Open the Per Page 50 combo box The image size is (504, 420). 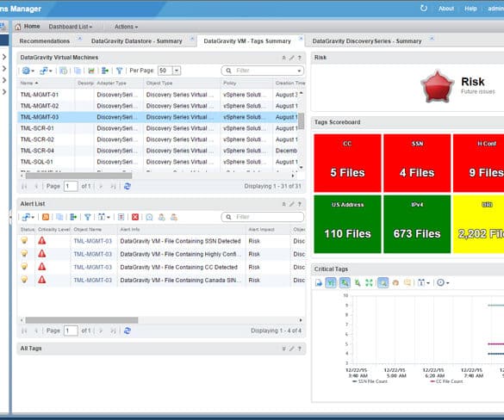tap(170, 71)
